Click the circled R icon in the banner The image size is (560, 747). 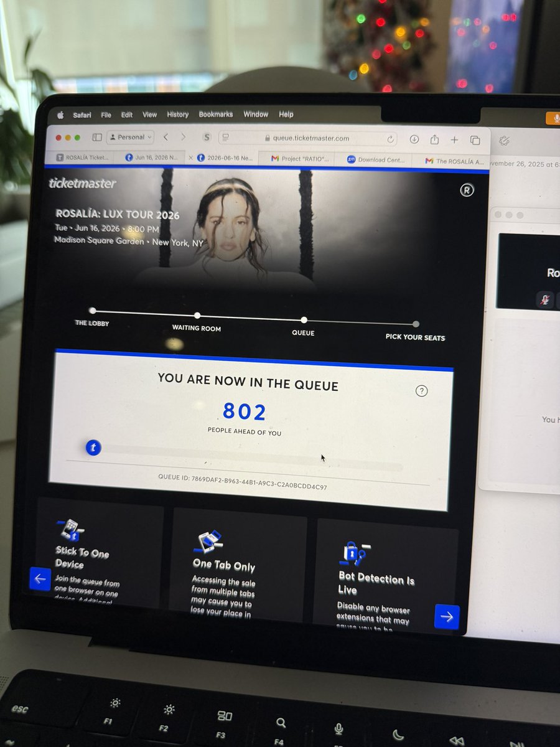(467, 190)
